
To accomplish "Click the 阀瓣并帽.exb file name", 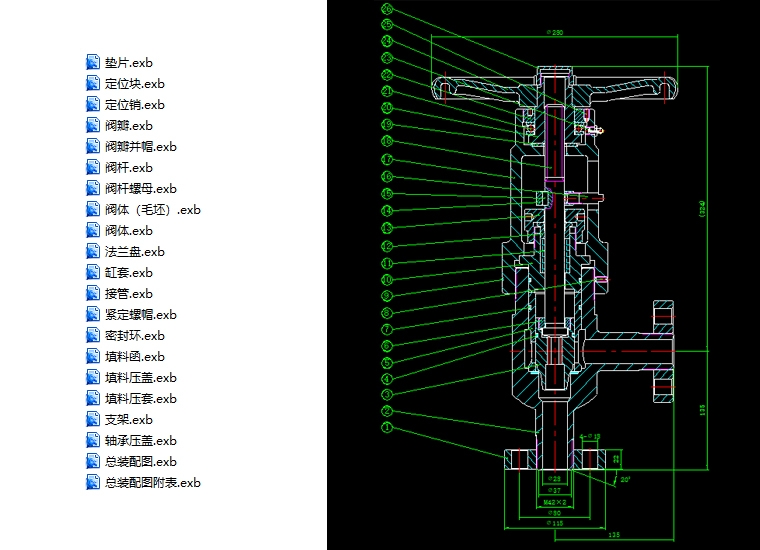I will [x=140, y=147].
